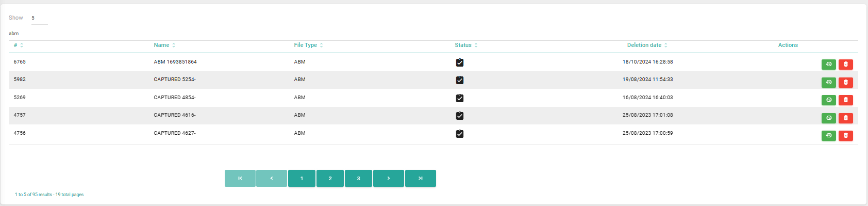Go to page 3 of results
868x206 pixels.
[x=358, y=178]
